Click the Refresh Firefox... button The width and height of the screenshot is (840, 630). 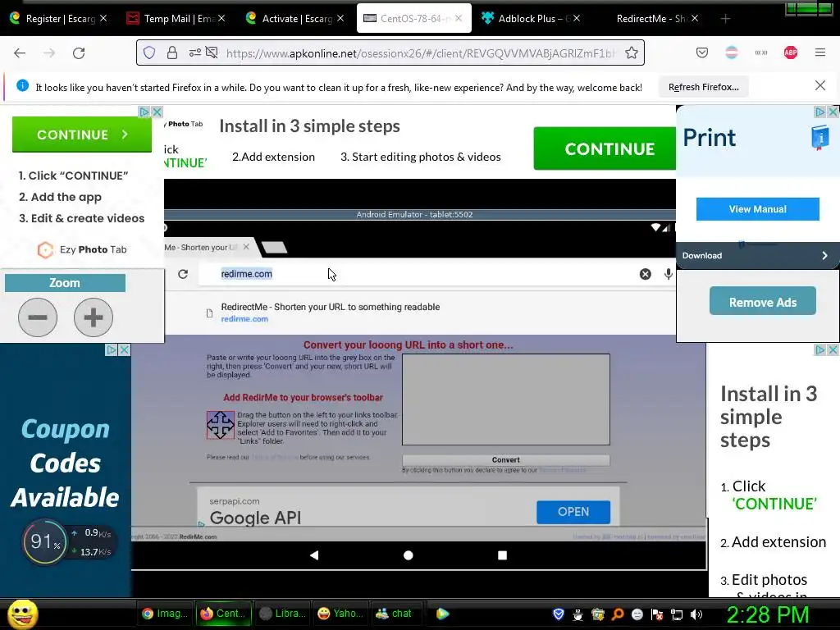tap(703, 87)
